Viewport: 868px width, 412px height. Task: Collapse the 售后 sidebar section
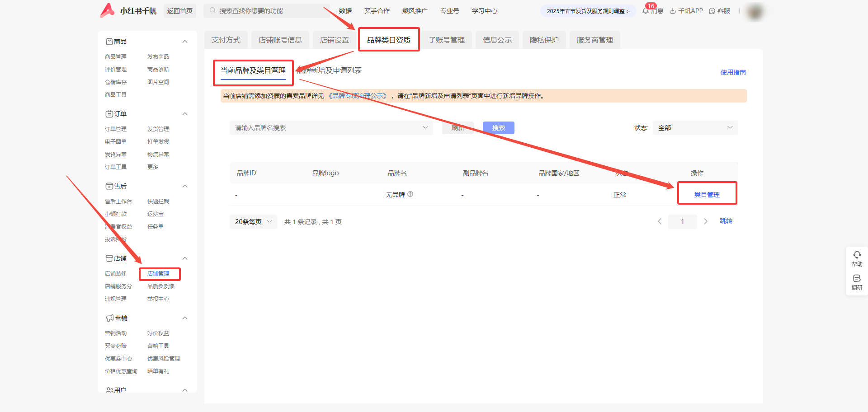click(x=185, y=186)
